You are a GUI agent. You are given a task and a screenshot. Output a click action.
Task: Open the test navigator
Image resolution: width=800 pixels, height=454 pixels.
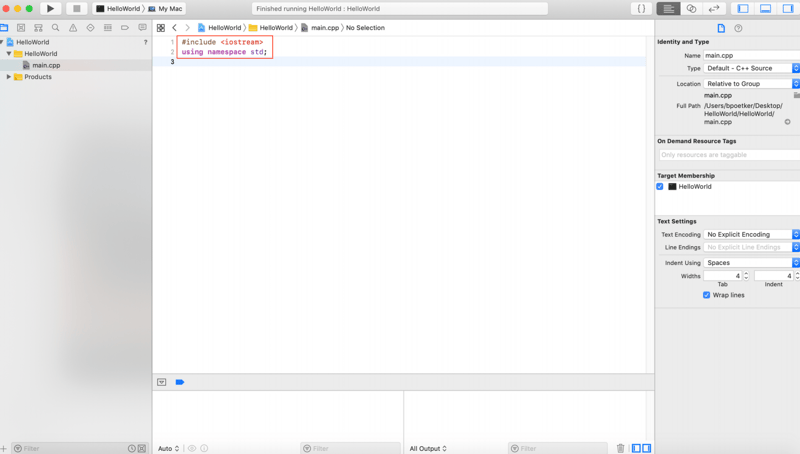90,28
